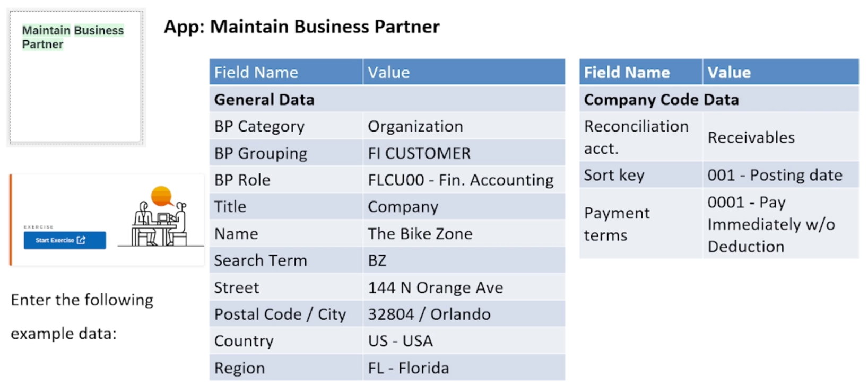The width and height of the screenshot is (868, 385).
Task: Click the Name value The Bike Zone
Action: (x=420, y=234)
